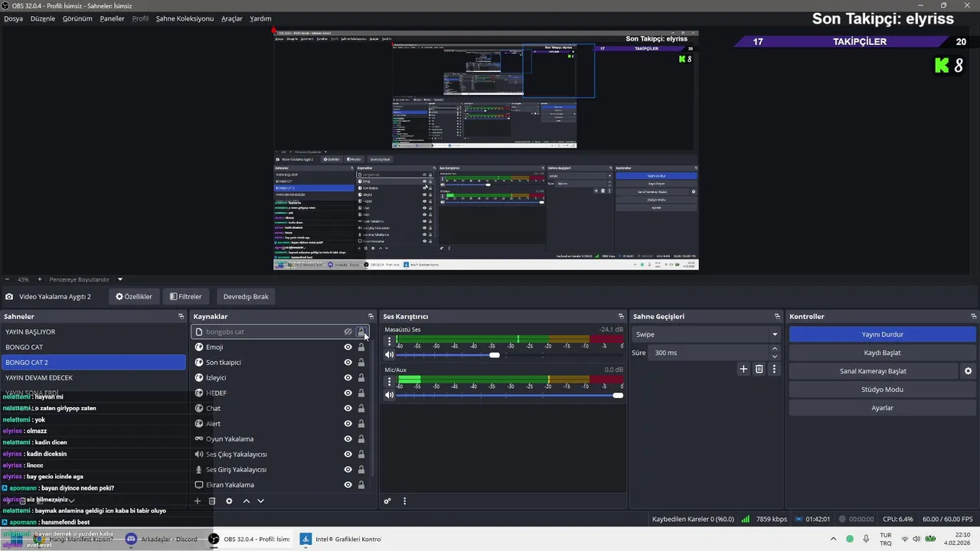Viewport: 980px width, 551px height.
Task: Open Masaüstü Ses three-dot options
Action: click(x=390, y=341)
